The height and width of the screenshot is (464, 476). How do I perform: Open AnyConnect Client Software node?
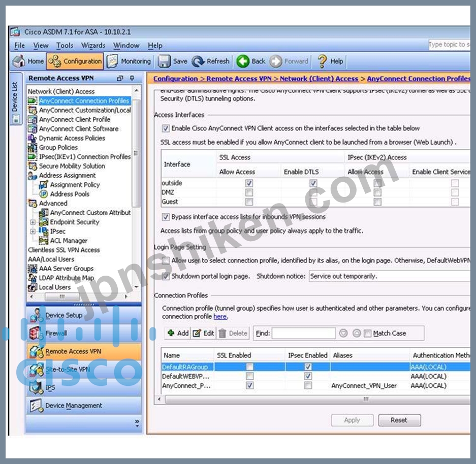pyautogui.click(x=79, y=129)
